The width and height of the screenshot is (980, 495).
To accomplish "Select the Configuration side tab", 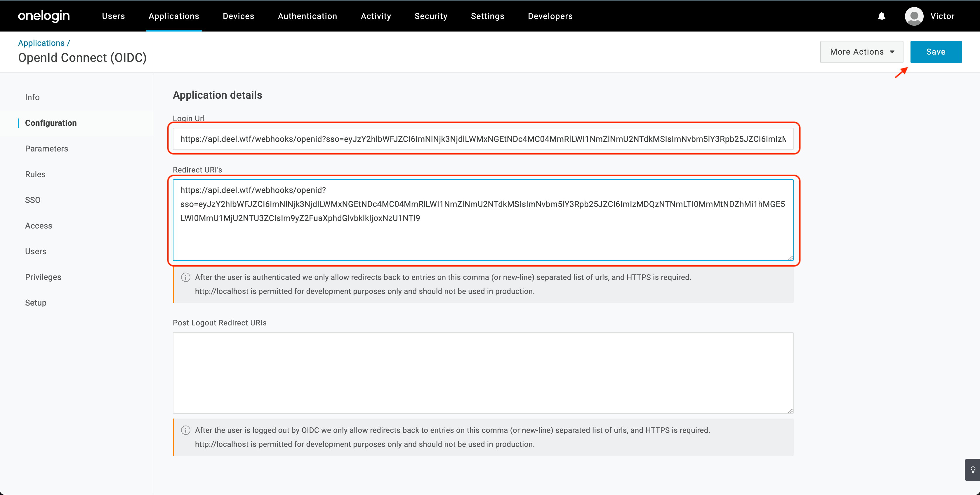I will pos(51,123).
